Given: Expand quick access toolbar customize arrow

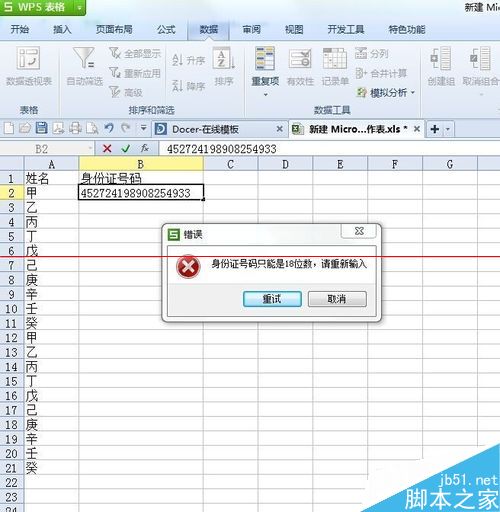Looking at the screenshot, I should [144, 129].
